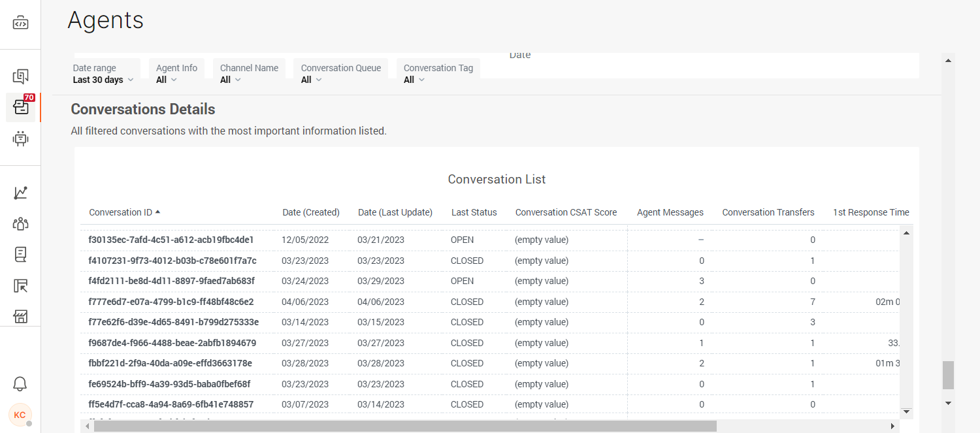The height and width of the screenshot is (433, 980).
Task: Click (empty value) CSAT in f9687de4 row
Action: pyautogui.click(x=542, y=343)
